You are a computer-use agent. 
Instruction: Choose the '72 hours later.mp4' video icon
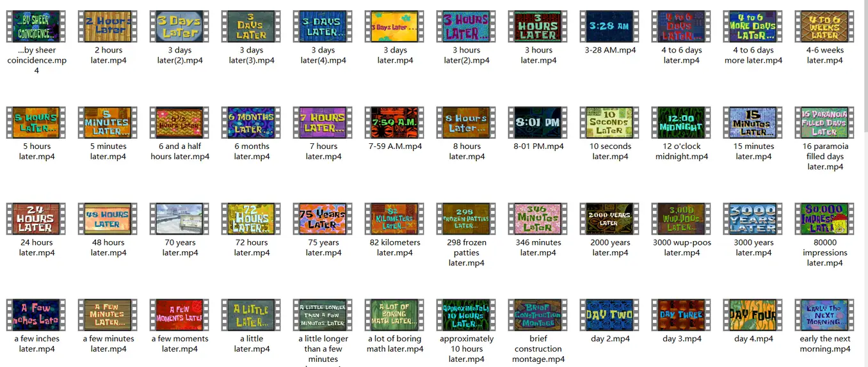252,219
